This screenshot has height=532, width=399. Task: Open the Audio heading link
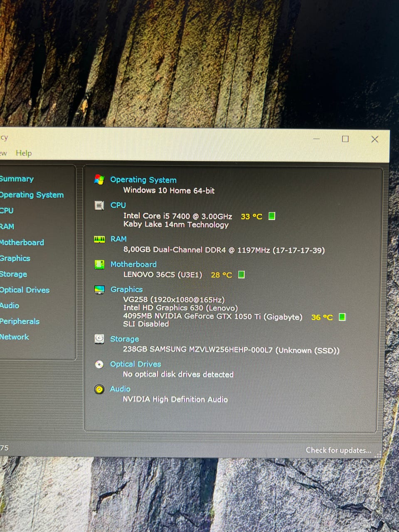click(120, 389)
